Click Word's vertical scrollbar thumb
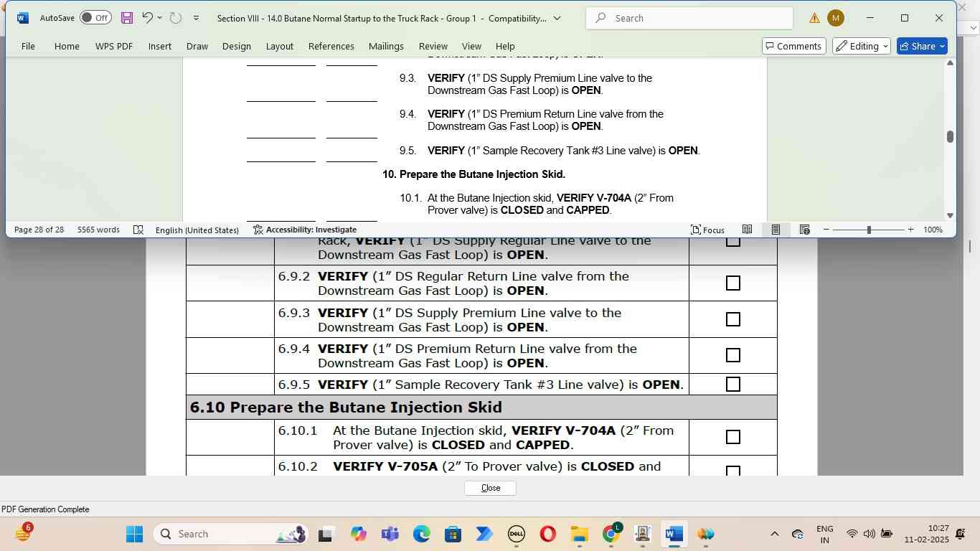This screenshot has height=551, width=980. point(950,136)
